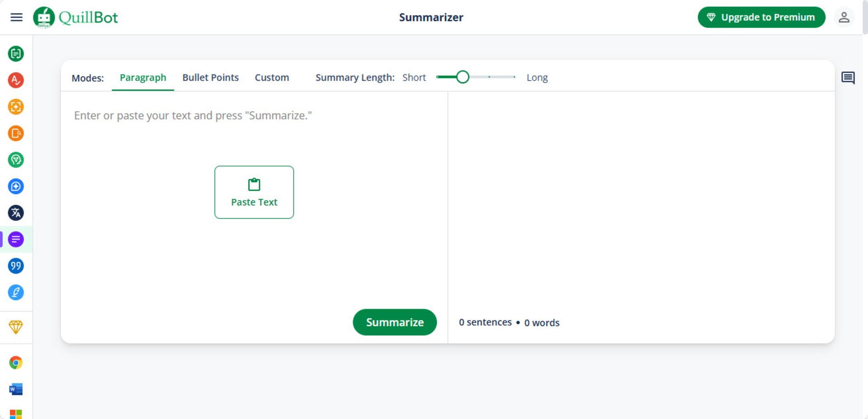This screenshot has width=868, height=419.
Task: Open the QuillBot Flow feather icon
Action: click(x=16, y=292)
